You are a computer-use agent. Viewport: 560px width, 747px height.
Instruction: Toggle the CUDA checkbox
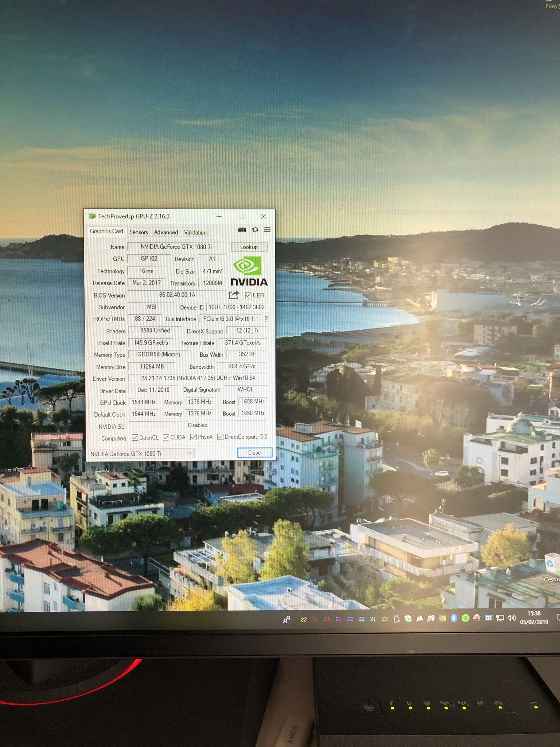166,437
